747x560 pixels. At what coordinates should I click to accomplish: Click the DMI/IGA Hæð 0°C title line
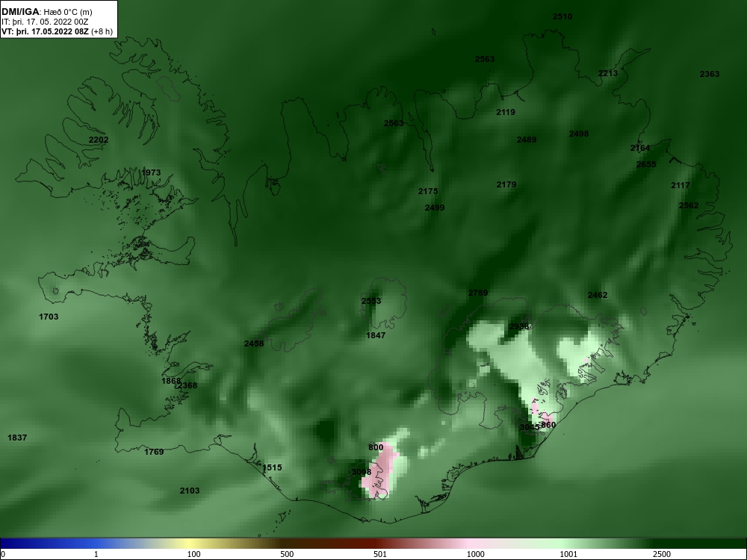point(46,12)
